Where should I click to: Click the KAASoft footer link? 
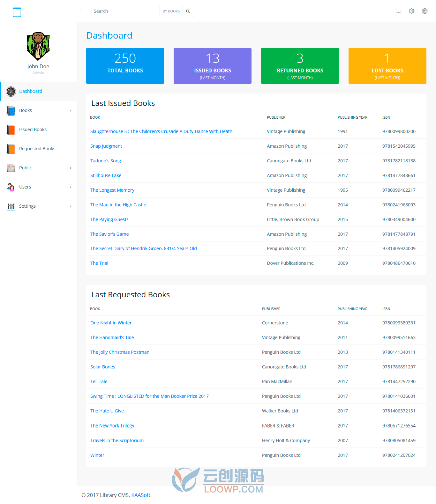click(141, 495)
